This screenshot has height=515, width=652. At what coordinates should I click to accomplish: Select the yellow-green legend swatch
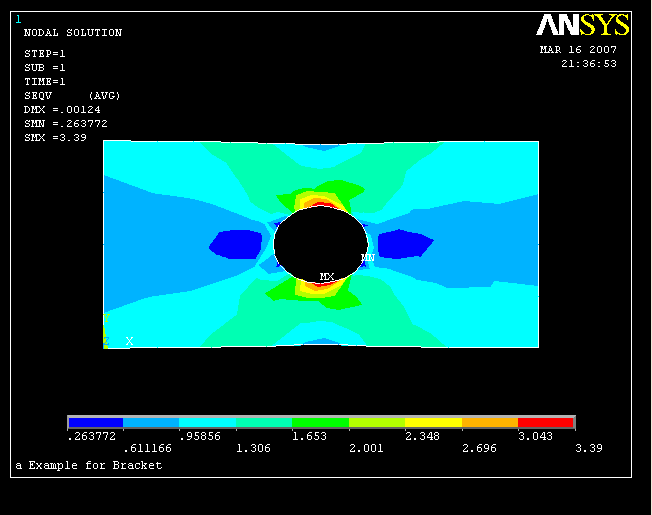[x=377, y=422]
